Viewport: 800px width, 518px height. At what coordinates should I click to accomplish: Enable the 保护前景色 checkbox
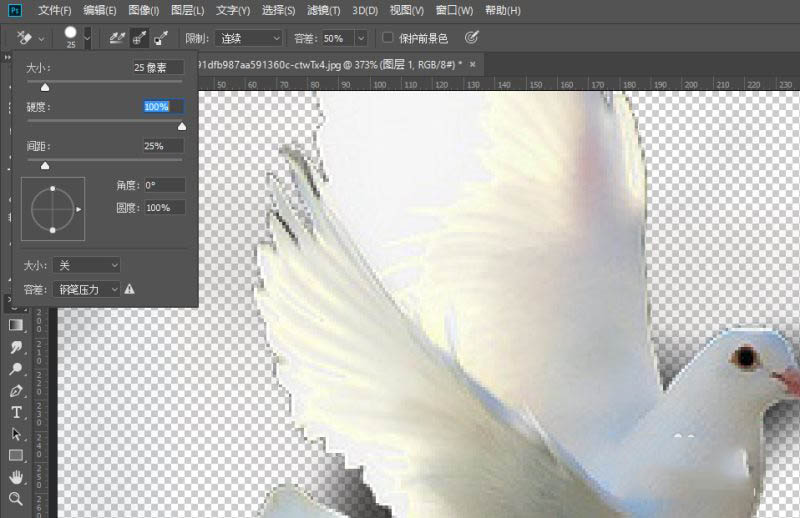click(389, 38)
